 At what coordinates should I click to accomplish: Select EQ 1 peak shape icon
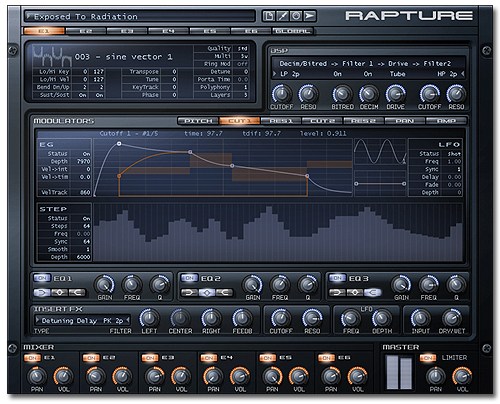point(59,293)
